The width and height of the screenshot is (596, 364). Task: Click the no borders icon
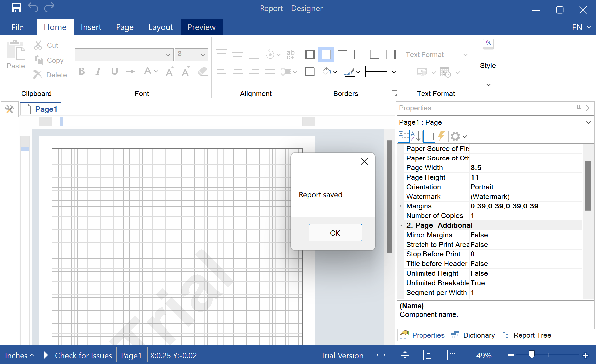pyautogui.click(x=326, y=55)
